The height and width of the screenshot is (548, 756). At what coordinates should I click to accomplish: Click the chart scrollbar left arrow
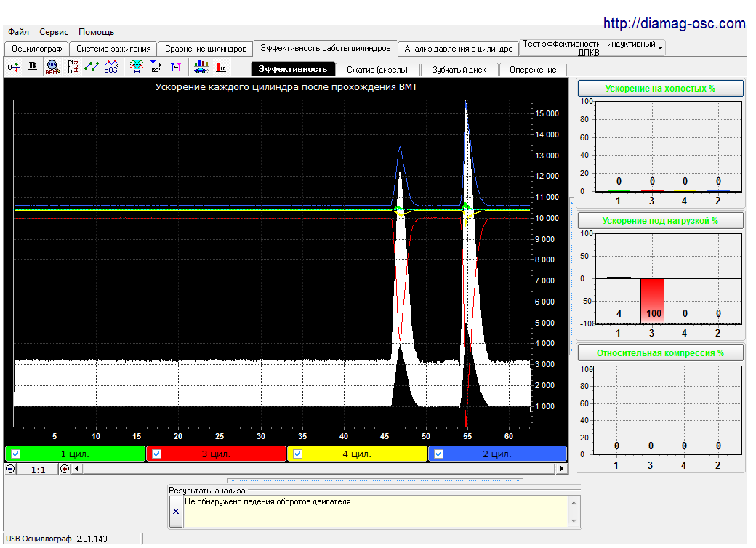click(x=76, y=469)
